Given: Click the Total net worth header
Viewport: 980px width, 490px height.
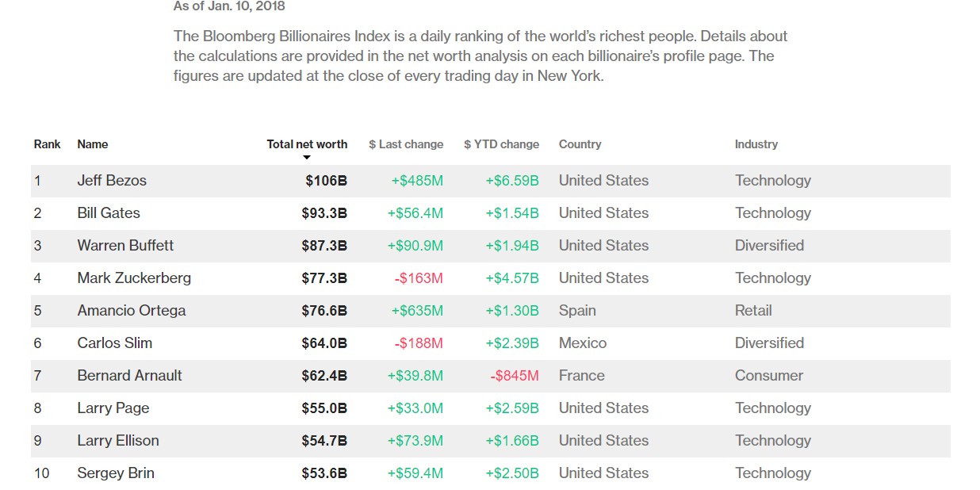Looking at the screenshot, I should [307, 144].
